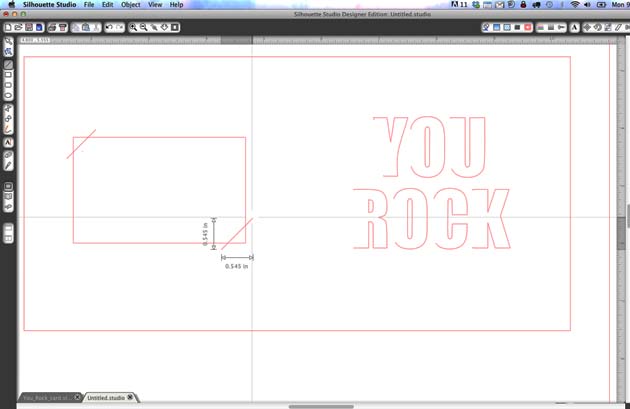Create a new document with New icon
Viewport: 630px width, 409px height.
click(x=8, y=27)
